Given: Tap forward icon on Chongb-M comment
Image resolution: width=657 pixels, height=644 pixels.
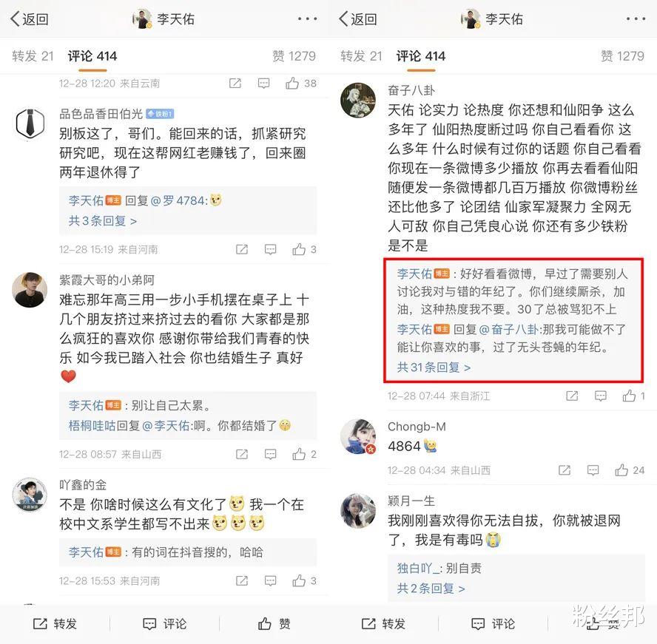Looking at the screenshot, I should click(x=565, y=470).
